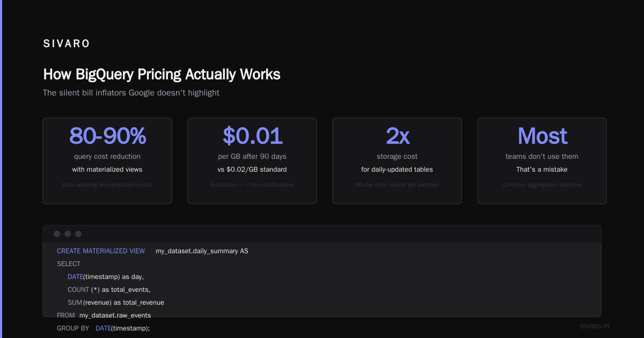
Task: Click 'Automatic — if no modifications' caption
Action: [252, 185]
